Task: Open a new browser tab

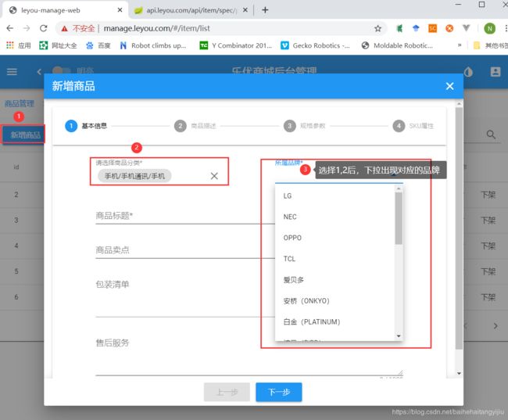Action: point(265,10)
